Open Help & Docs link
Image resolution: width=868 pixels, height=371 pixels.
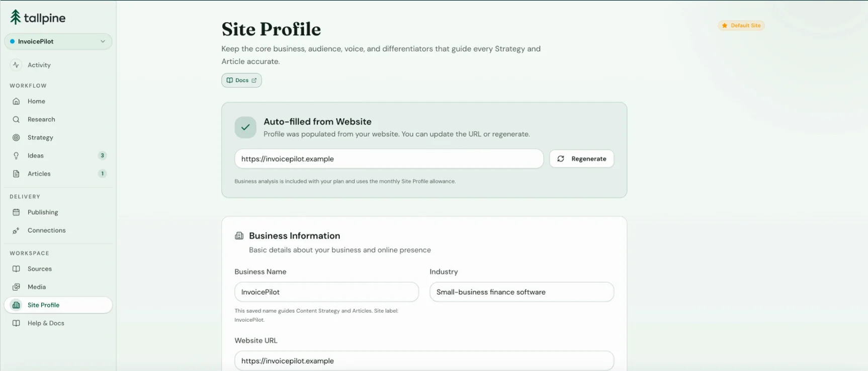58,323
